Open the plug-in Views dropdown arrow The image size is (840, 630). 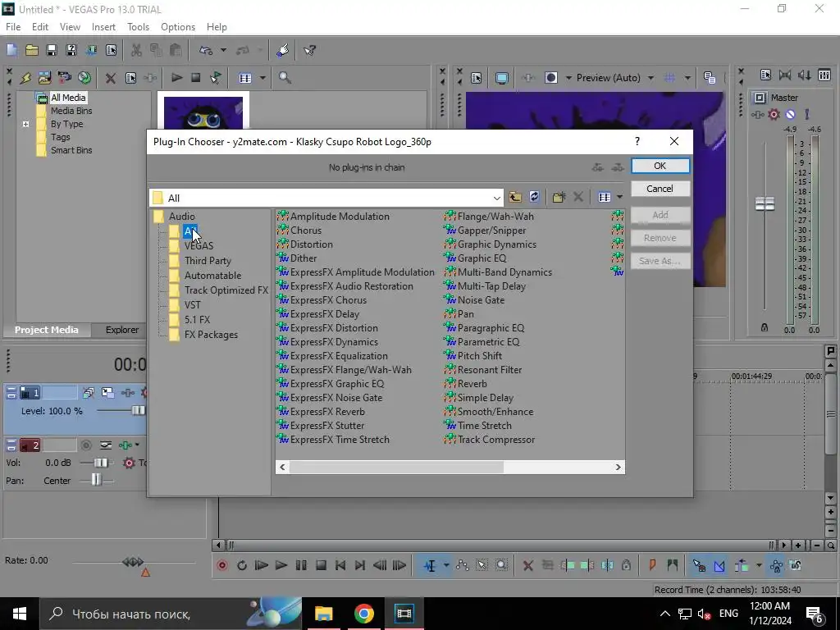[x=620, y=197]
